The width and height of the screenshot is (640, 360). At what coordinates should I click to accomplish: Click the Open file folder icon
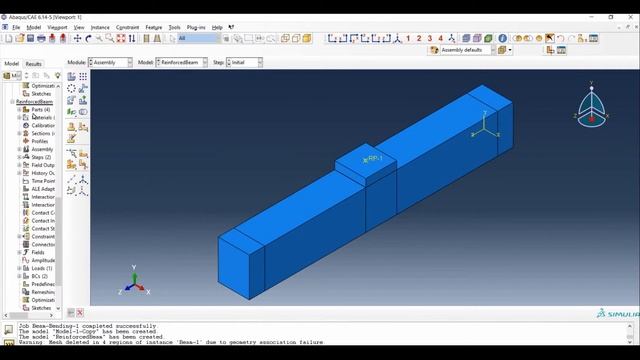coord(20,38)
